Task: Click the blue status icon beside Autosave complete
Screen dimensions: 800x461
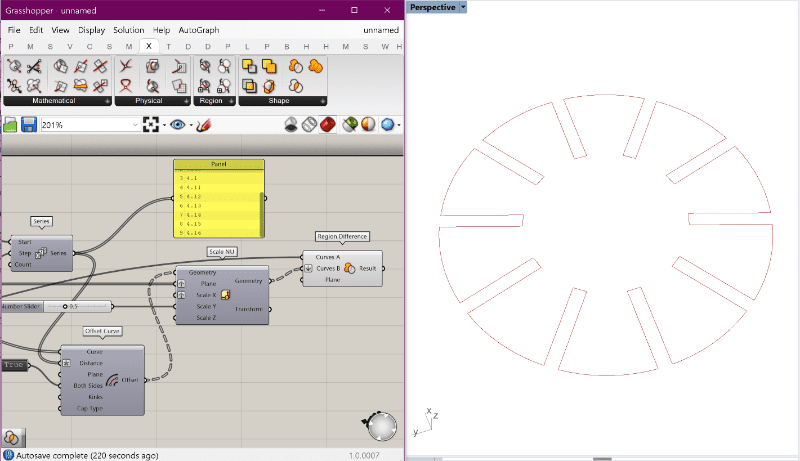Action: (8, 455)
